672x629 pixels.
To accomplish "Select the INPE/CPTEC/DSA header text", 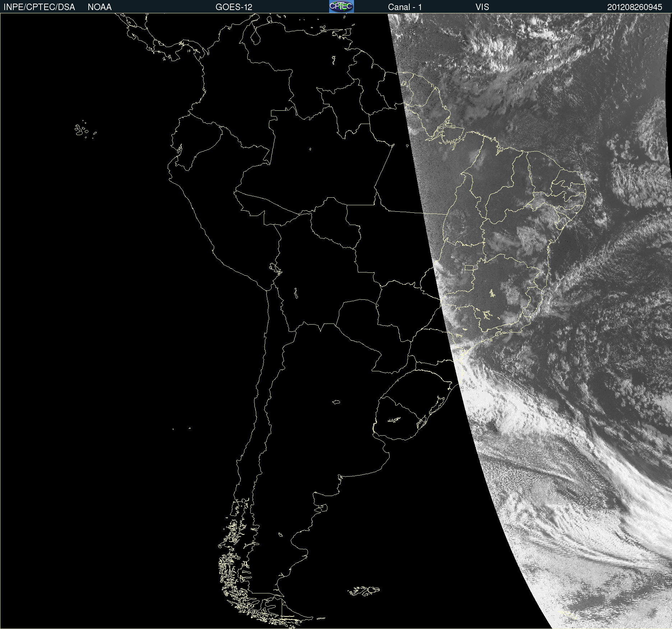I will pyautogui.click(x=39, y=7).
